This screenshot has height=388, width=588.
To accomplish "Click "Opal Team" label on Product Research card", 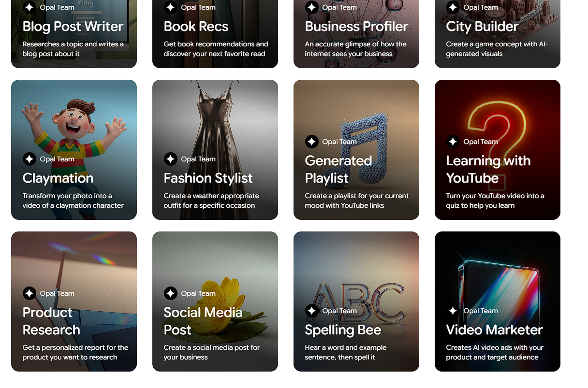I will tap(57, 293).
